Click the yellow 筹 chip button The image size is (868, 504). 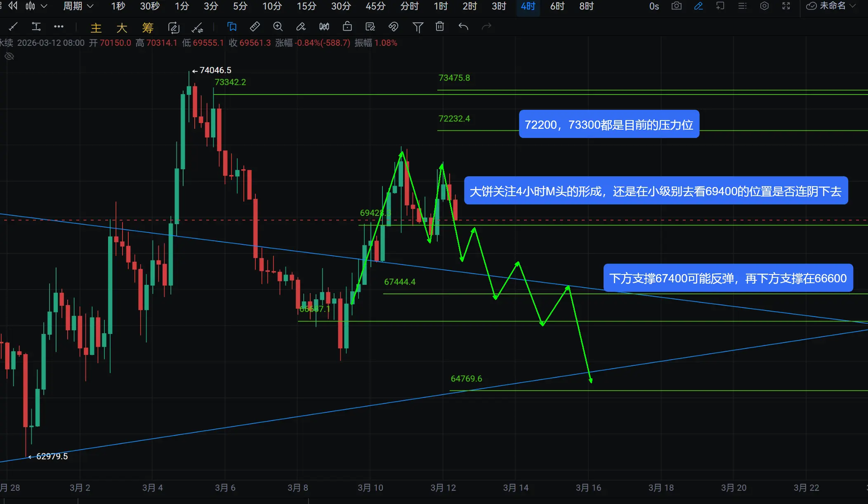click(147, 28)
